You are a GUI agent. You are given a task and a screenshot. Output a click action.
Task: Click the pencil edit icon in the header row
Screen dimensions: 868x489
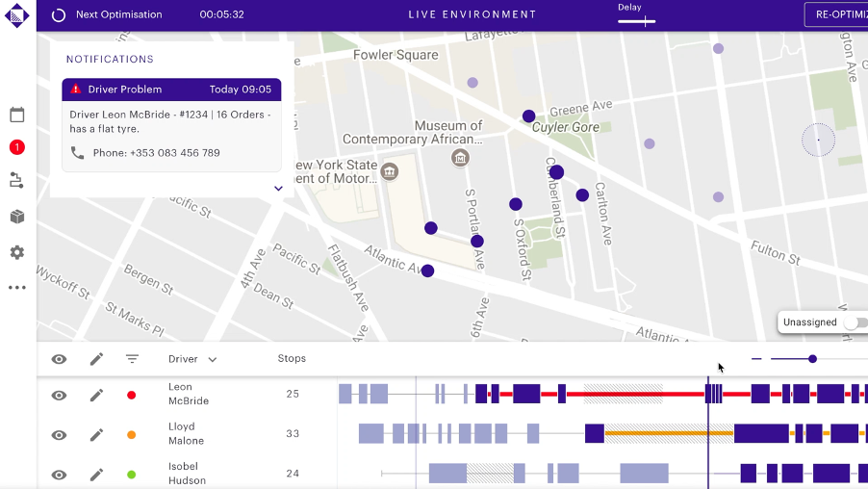click(x=96, y=359)
